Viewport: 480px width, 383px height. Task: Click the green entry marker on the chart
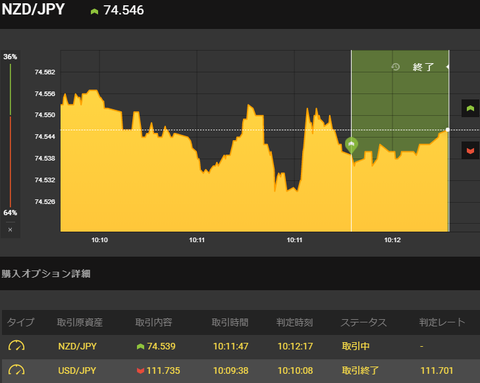coord(351,145)
